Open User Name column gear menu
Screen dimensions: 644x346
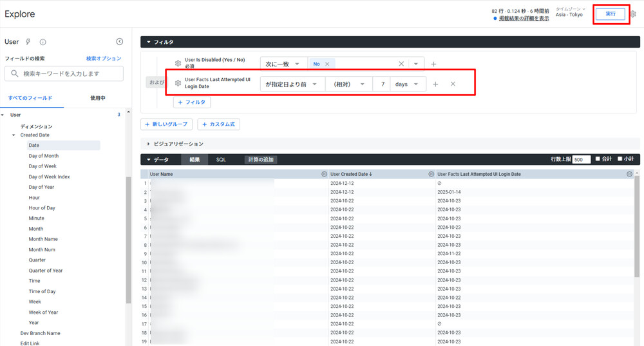coord(324,174)
